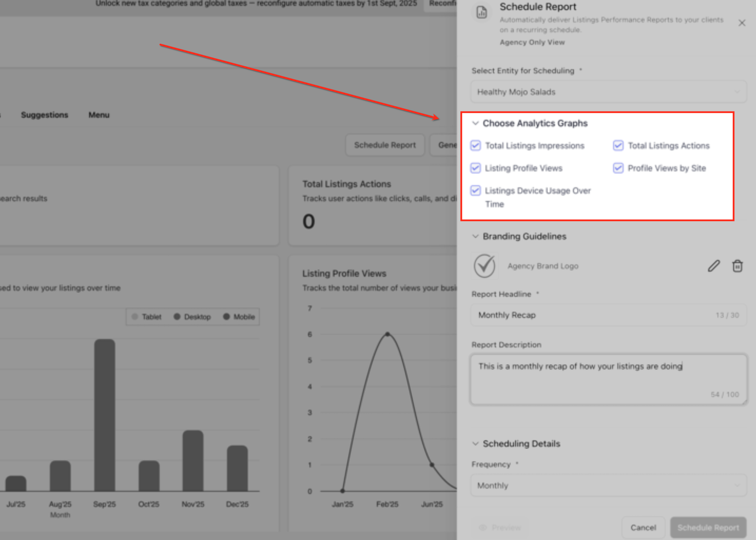
Task: Click the Tablet legend dot in chart
Action: point(135,316)
